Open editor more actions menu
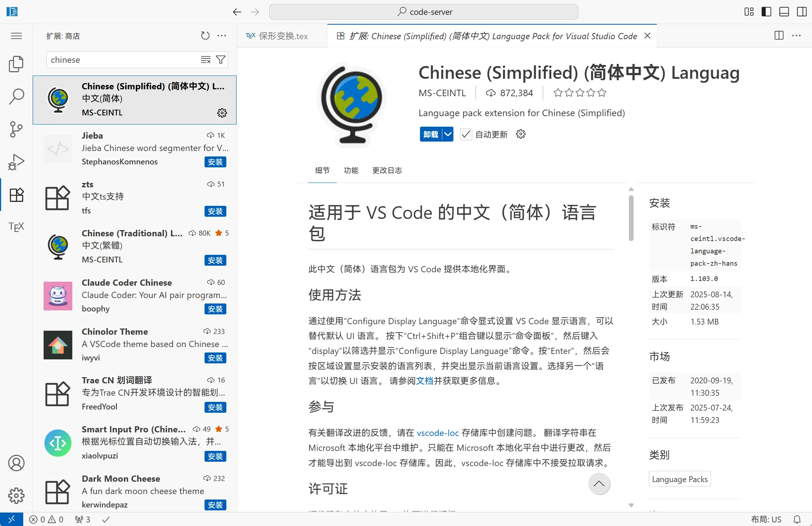The height and width of the screenshot is (526, 812). pyautogui.click(x=796, y=36)
